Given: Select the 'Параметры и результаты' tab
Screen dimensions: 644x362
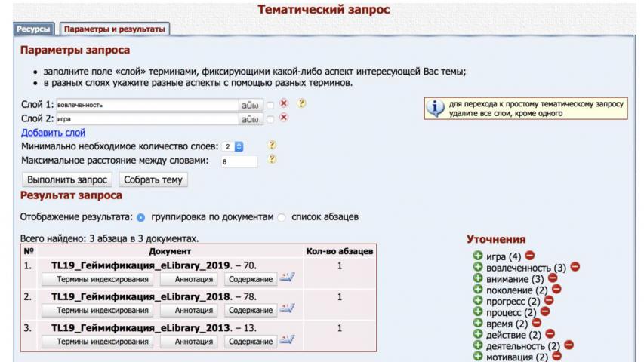Looking at the screenshot, I should click(x=115, y=29).
